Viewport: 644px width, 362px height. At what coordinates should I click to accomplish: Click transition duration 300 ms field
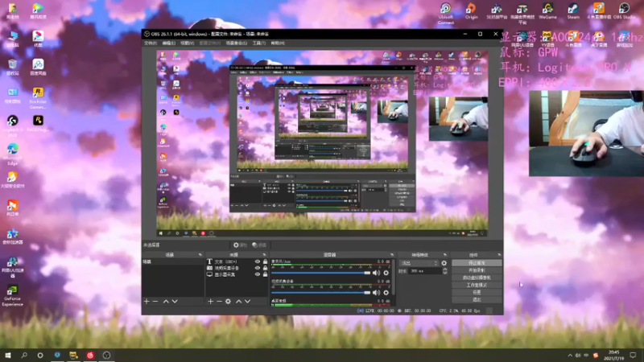click(426, 271)
